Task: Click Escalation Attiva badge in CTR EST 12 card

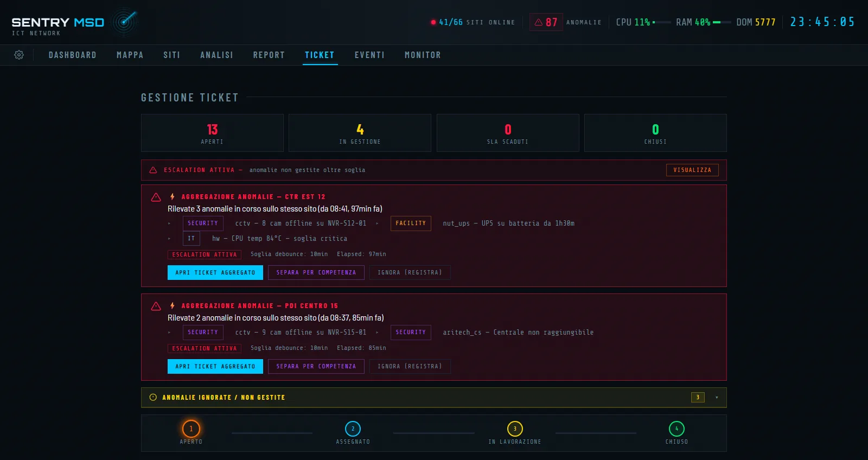Action: tap(205, 254)
